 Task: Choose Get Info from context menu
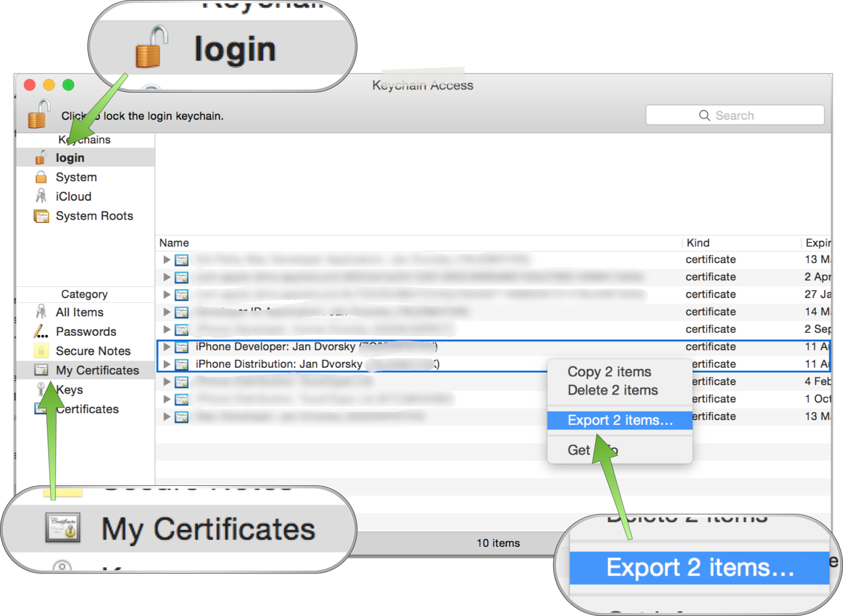(619, 450)
